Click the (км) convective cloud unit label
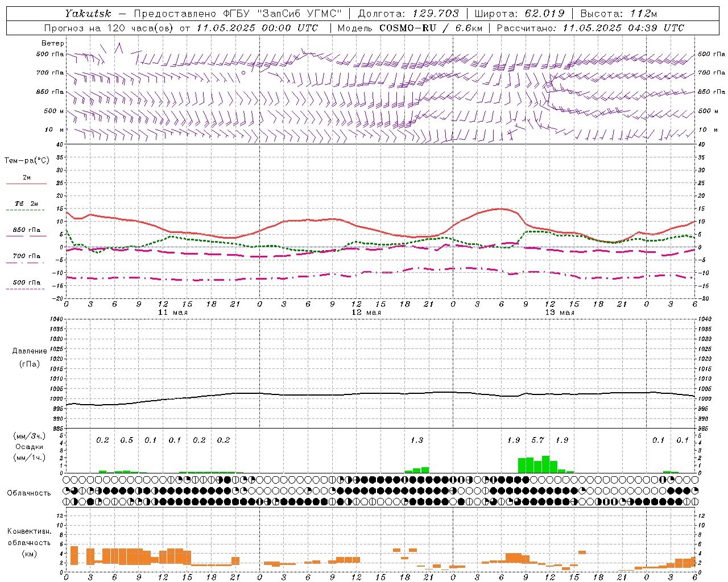This screenshot has height=582, width=728. [29, 554]
